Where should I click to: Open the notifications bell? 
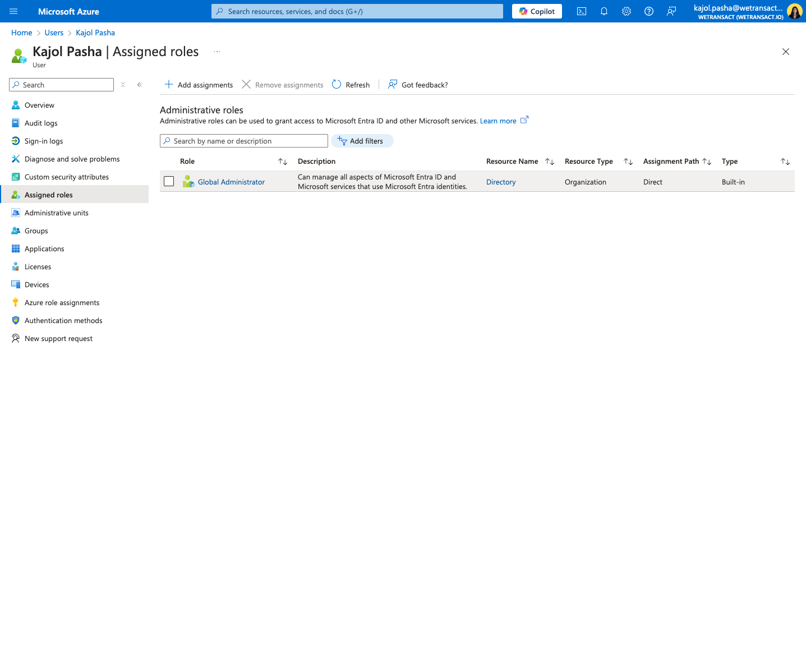[604, 11]
